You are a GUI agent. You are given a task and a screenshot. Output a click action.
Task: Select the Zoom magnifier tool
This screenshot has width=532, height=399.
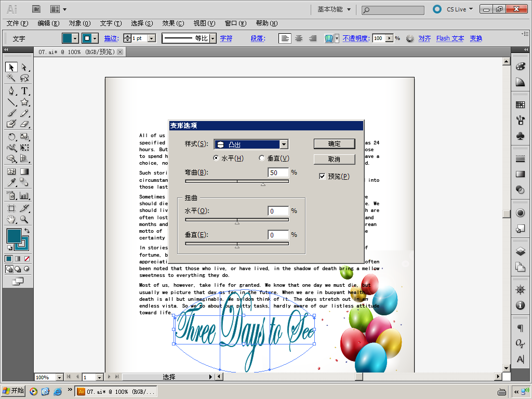24,220
